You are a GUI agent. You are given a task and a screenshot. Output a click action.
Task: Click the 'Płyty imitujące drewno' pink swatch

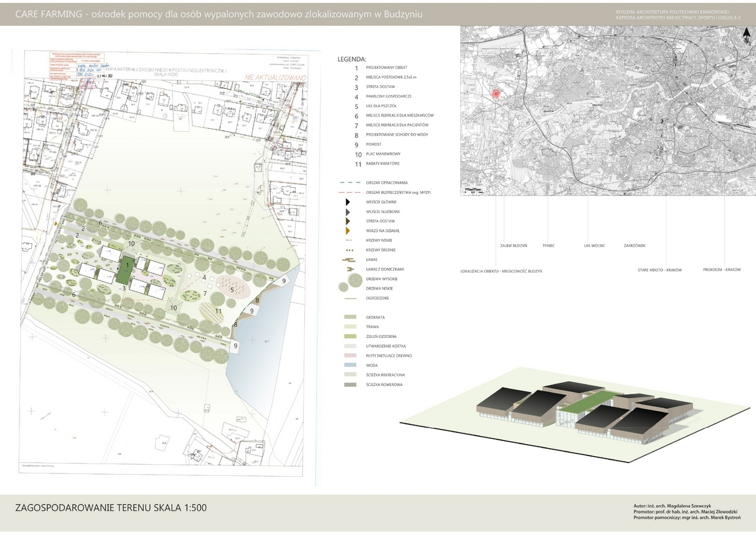[350, 356]
